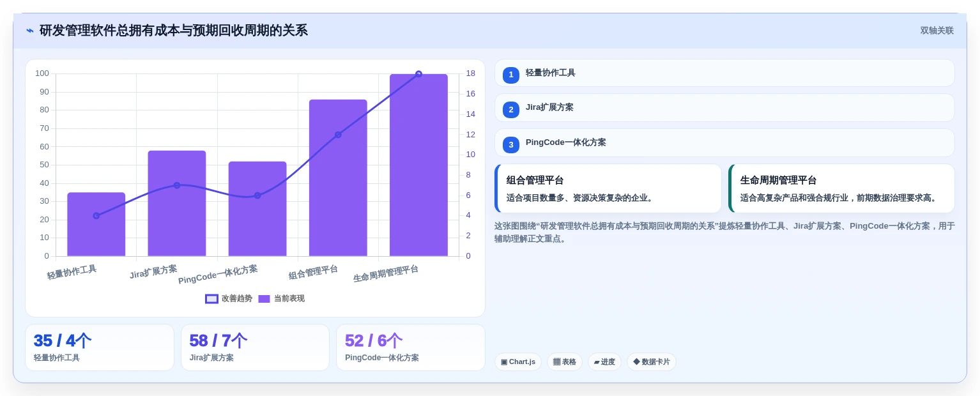
Task: Click the description paragraph starting 这张图围绕
Action: (724, 232)
